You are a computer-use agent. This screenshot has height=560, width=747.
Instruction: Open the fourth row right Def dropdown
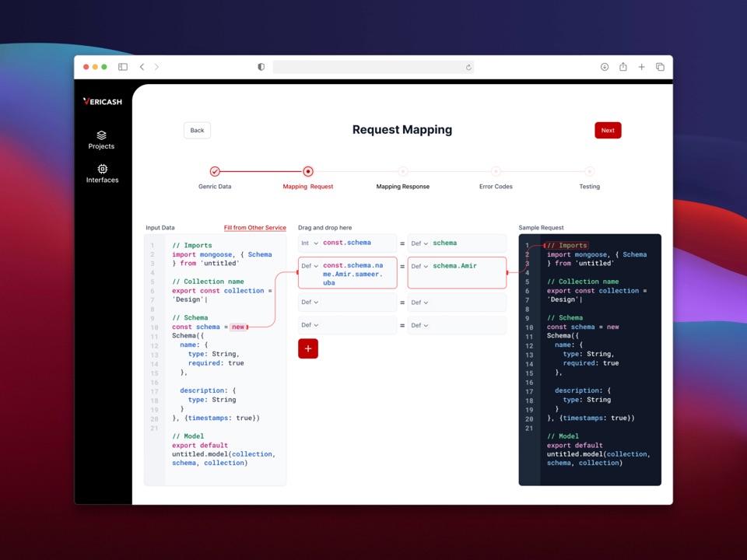click(419, 325)
